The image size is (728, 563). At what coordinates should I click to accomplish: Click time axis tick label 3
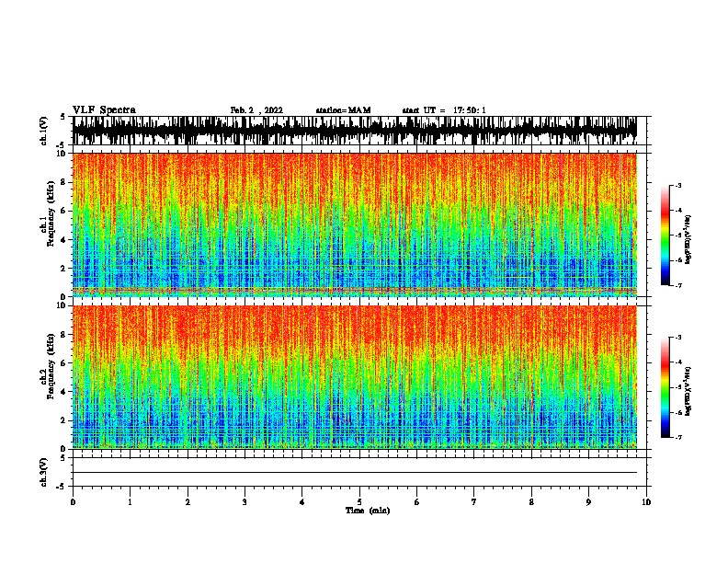[x=245, y=502]
